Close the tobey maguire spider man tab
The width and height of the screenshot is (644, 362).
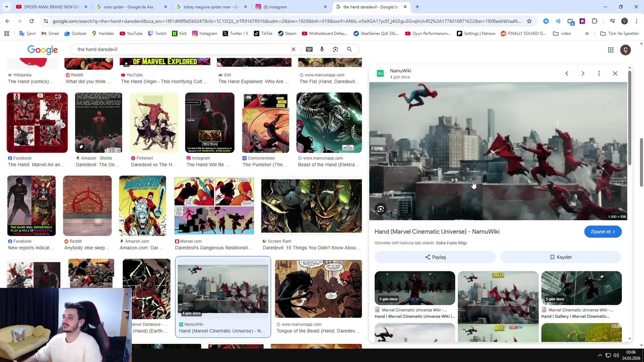click(x=246, y=7)
